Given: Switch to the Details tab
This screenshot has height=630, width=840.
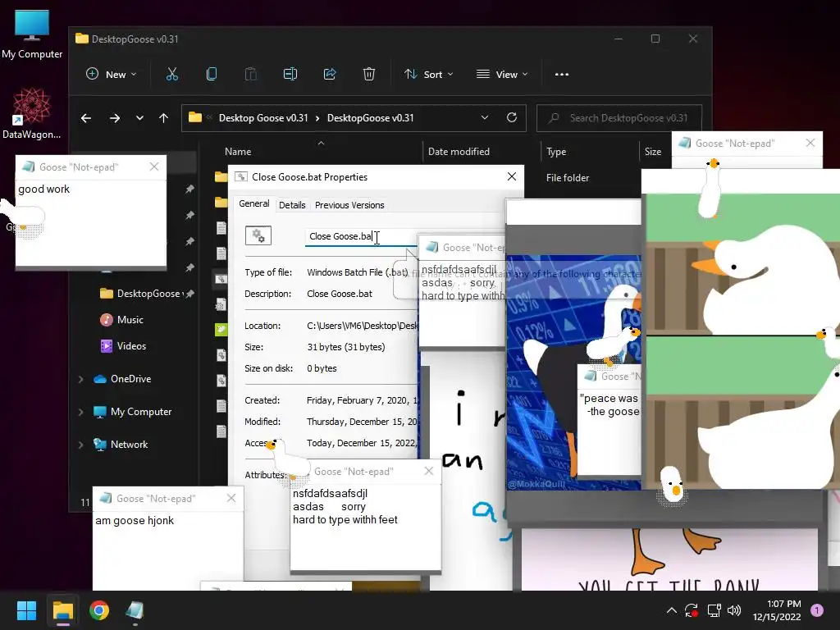Looking at the screenshot, I should coord(292,205).
